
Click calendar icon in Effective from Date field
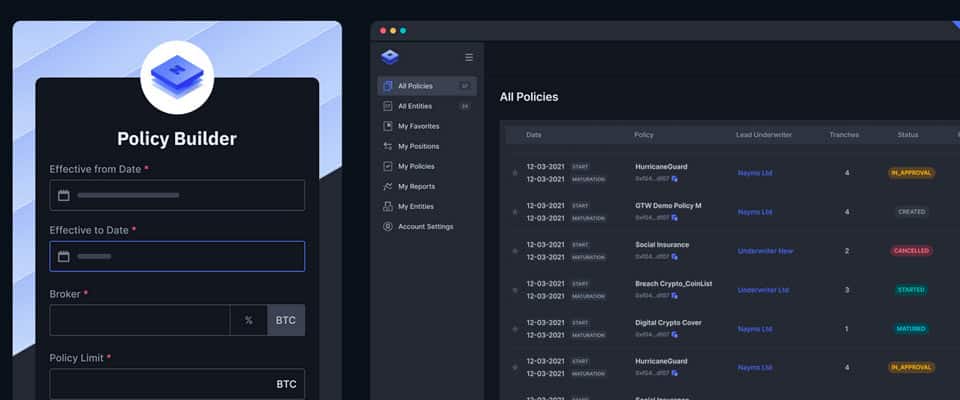64,195
